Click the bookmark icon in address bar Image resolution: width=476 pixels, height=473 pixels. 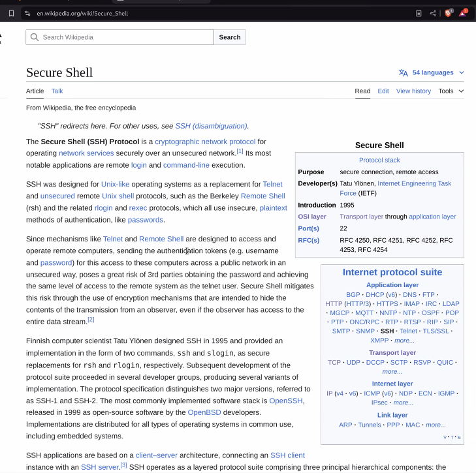11,13
